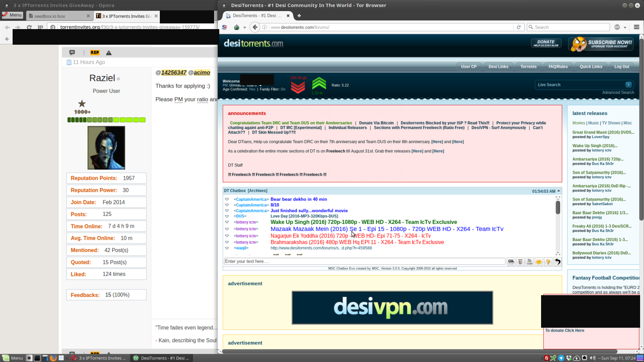Open the terminal launcher in bottom panel
Screen dimensions: 644x362
click(x=37, y=358)
